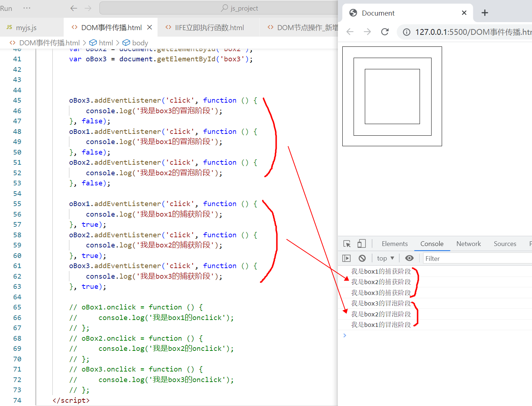Select the DOM事件传播.html editor tab
This screenshot has height=406, width=532.
pyautogui.click(x=111, y=28)
